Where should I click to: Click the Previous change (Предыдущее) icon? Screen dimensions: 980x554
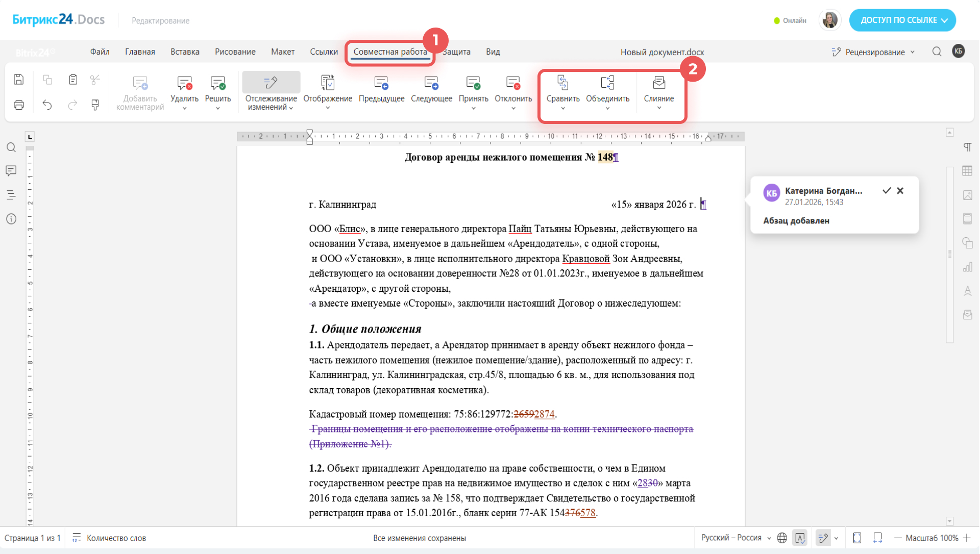click(381, 83)
